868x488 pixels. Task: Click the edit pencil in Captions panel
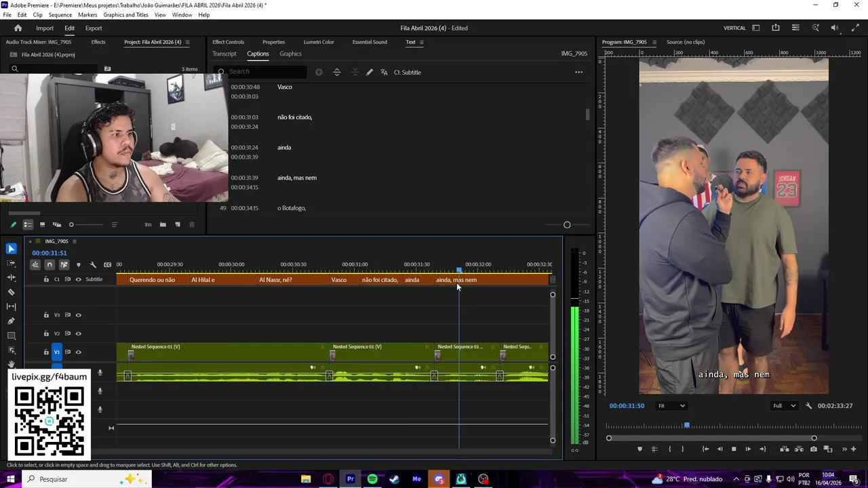tap(370, 72)
